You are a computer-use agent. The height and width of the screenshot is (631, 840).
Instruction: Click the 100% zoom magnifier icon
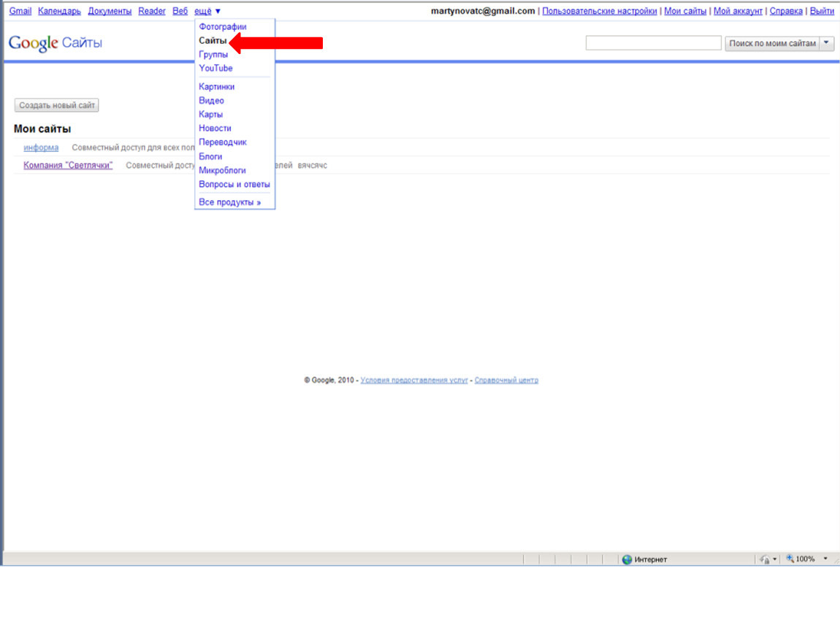(x=790, y=559)
